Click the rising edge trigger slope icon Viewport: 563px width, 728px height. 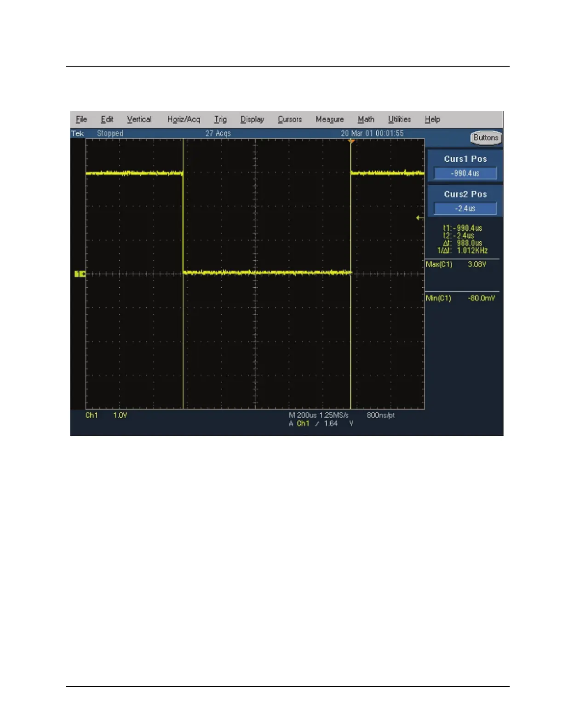point(317,424)
